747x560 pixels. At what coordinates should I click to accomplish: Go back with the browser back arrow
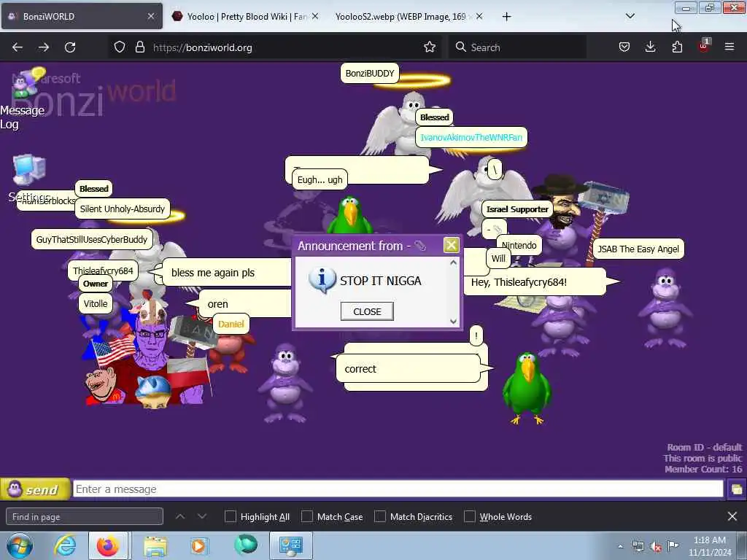[x=18, y=47]
